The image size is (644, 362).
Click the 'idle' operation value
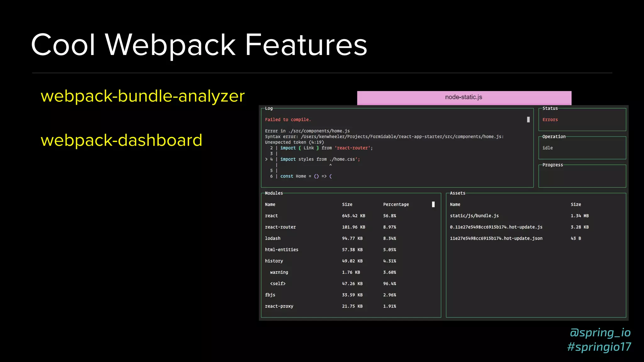[547, 148]
